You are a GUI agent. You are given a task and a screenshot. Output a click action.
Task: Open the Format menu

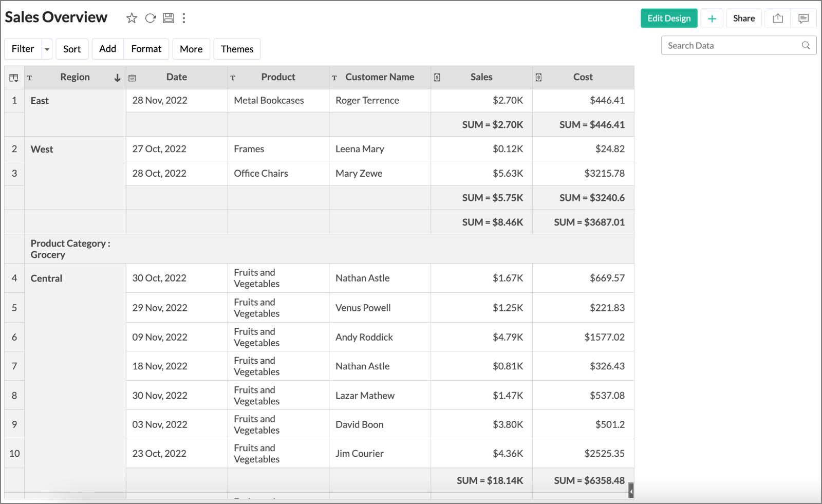(x=146, y=49)
